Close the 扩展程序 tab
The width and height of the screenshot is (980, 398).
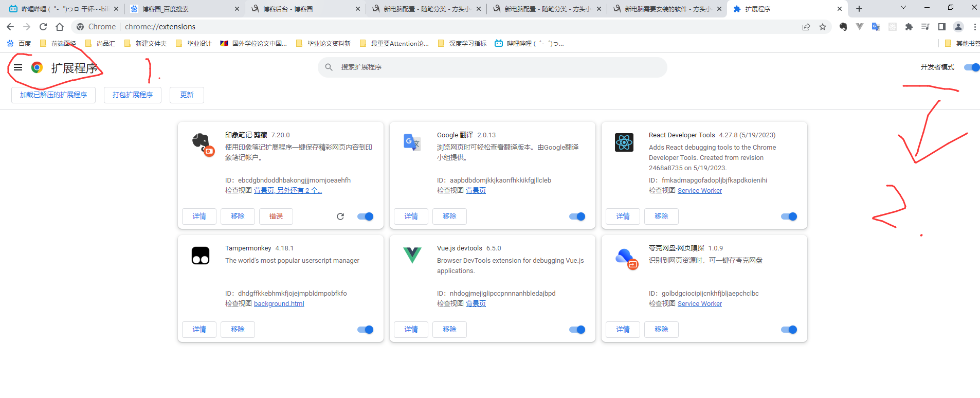(x=840, y=9)
